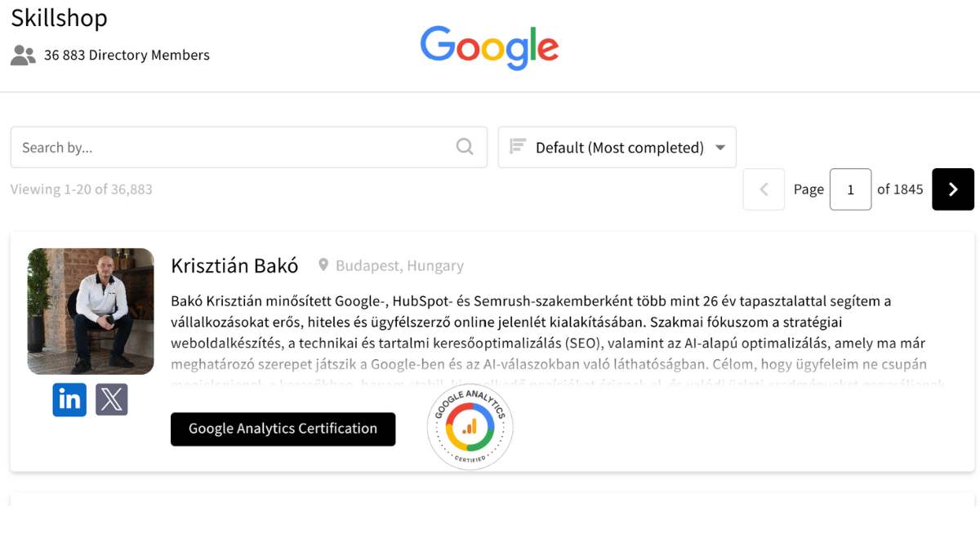This screenshot has height=551, width=980.
Task: Click the right arrow to go next page
Action: click(952, 189)
